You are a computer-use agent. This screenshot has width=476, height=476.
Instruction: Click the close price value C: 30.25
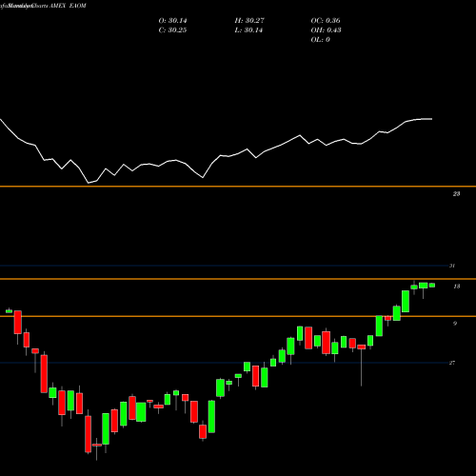click(172, 30)
